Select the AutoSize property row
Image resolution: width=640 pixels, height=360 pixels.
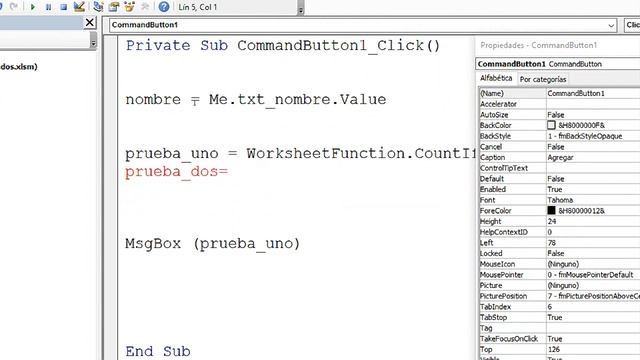560,115
